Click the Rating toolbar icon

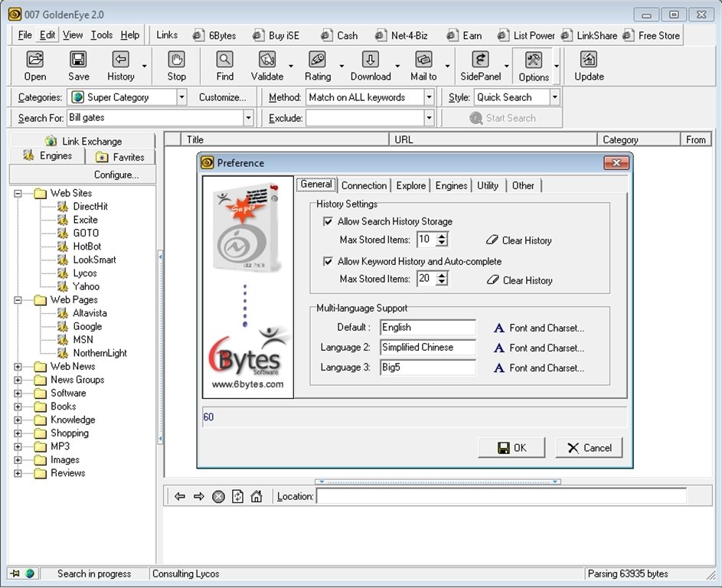[x=317, y=60]
